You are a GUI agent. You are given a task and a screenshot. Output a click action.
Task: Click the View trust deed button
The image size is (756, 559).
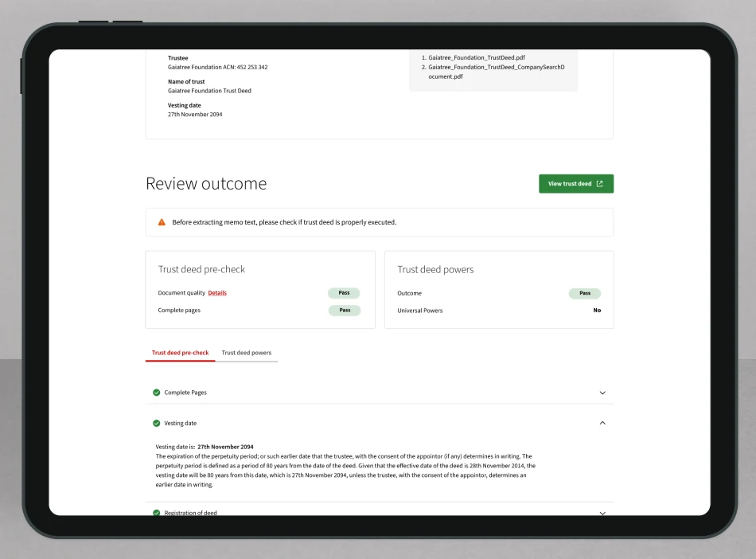576,184
